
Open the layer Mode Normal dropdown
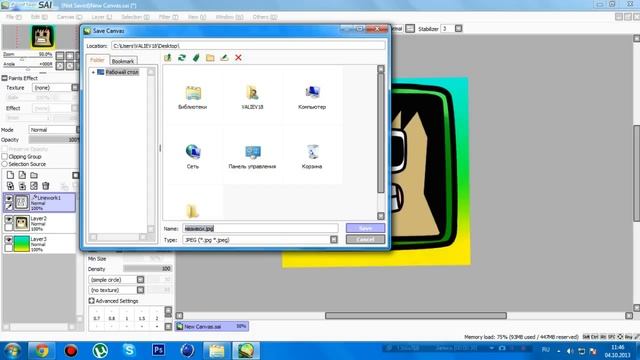(53, 129)
